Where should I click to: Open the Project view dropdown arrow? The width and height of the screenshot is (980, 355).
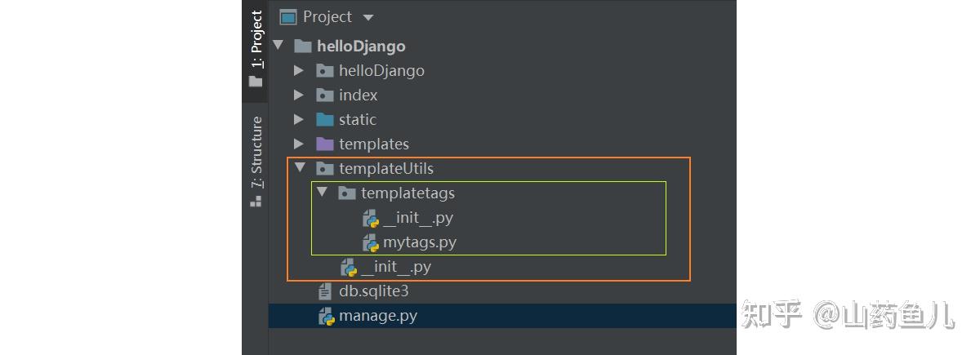pos(367,17)
